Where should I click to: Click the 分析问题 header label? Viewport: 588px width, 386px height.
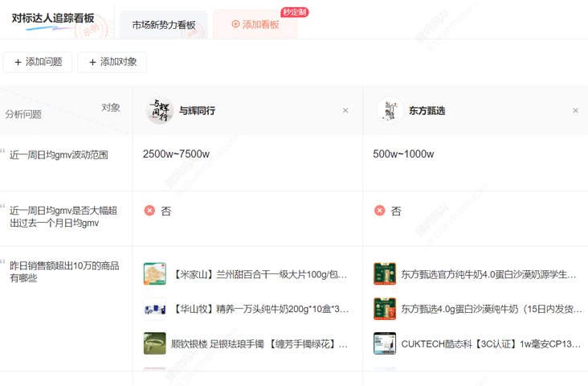(23, 114)
